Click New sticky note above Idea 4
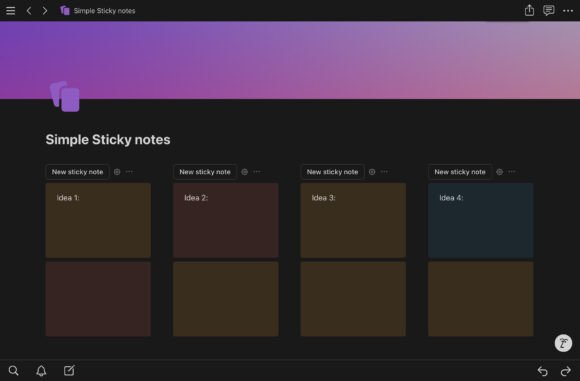The width and height of the screenshot is (580, 381). click(460, 172)
